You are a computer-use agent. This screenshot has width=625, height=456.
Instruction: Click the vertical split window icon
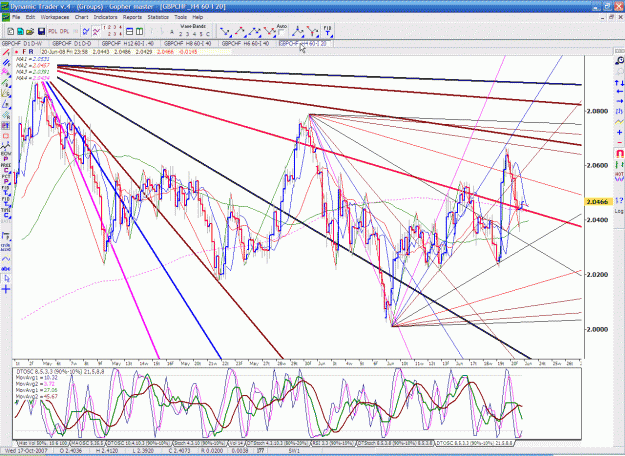pos(140,31)
